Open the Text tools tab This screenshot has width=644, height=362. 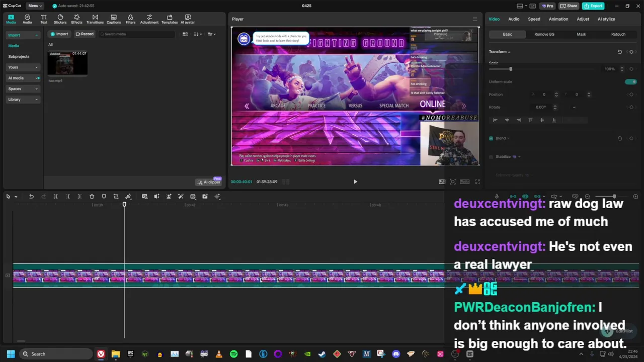point(44,19)
